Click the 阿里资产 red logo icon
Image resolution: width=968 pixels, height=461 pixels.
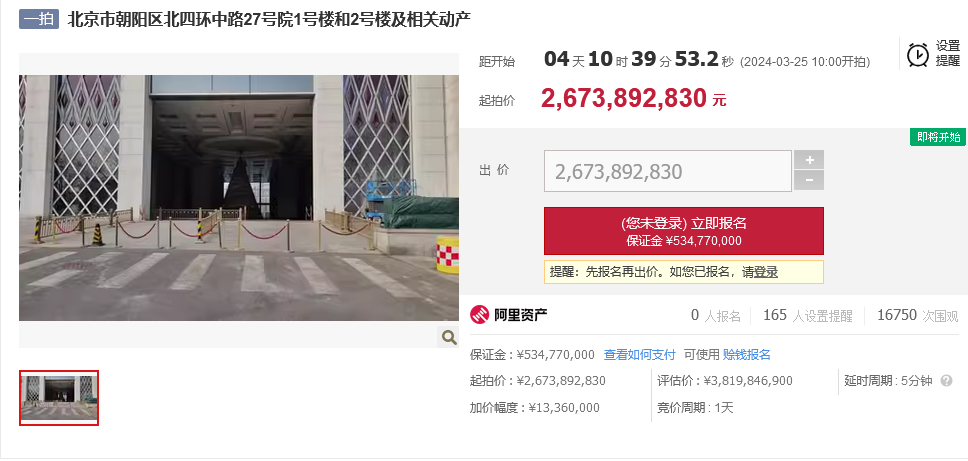(x=480, y=315)
